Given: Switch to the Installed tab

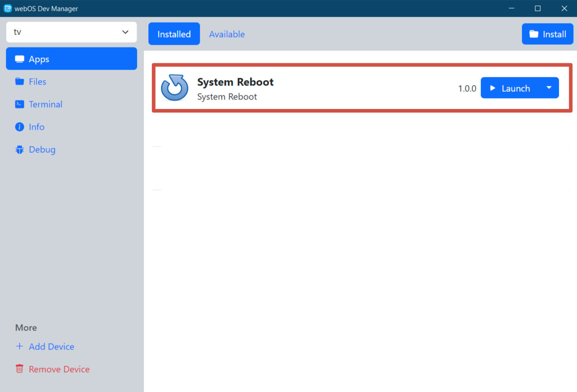Looking at the screenshot, I should tap(174, 34).
